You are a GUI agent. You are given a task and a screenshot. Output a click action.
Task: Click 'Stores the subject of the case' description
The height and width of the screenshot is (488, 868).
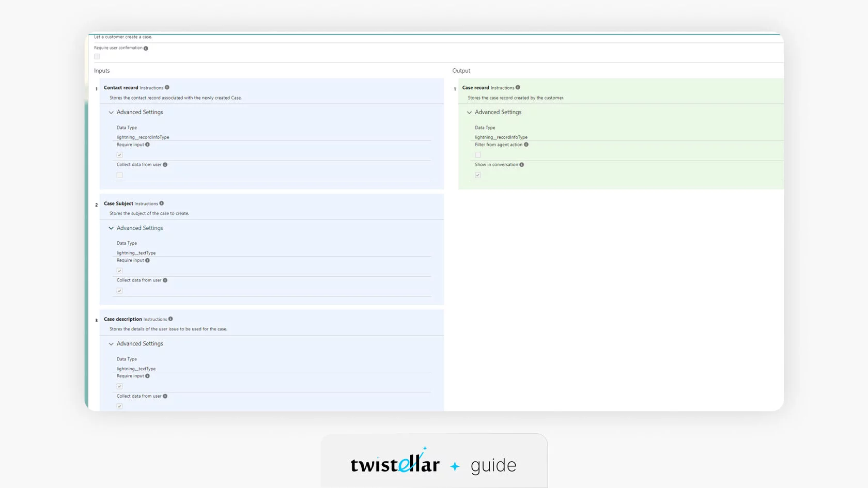click(149, 213)
